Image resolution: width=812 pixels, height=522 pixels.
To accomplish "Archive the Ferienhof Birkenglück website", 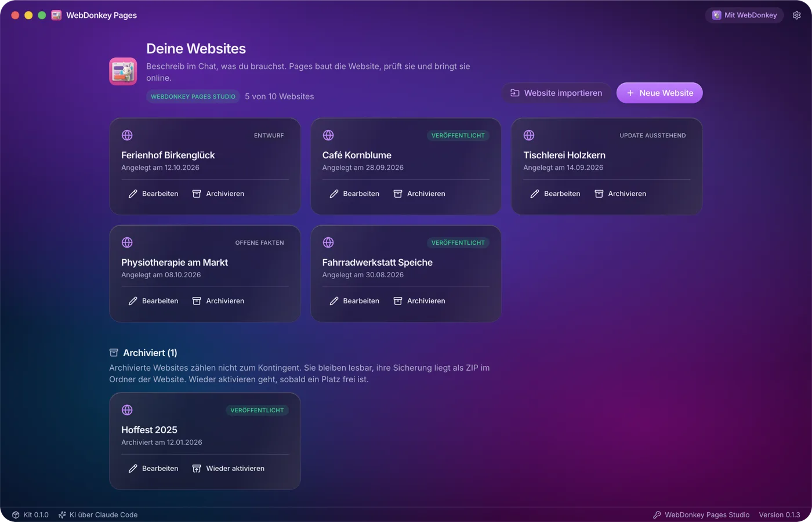I will (218, 194).
